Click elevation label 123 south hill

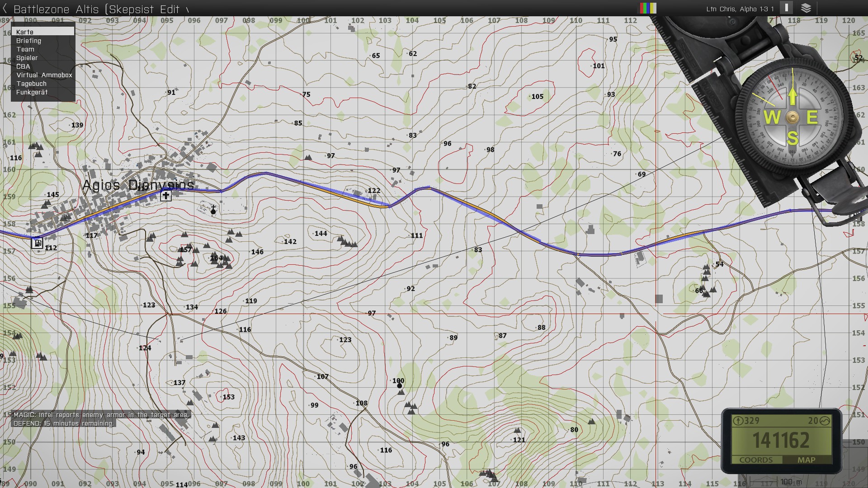[345, 340]
